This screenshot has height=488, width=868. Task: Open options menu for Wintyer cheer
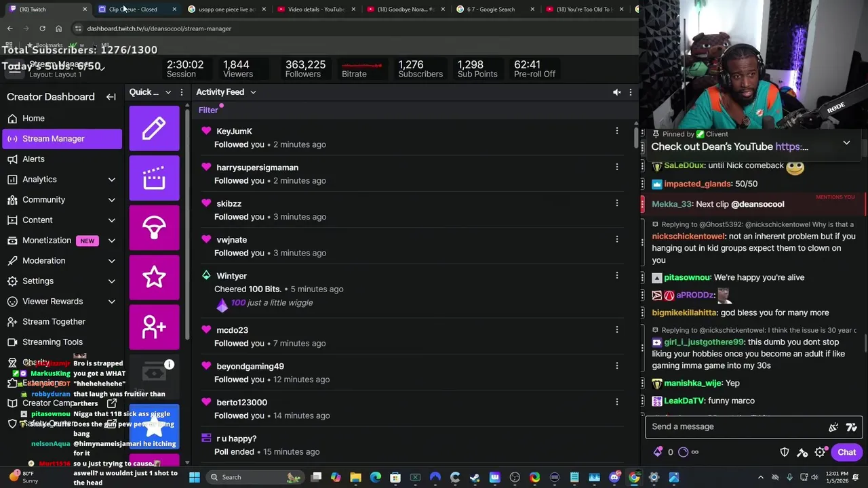616,275
